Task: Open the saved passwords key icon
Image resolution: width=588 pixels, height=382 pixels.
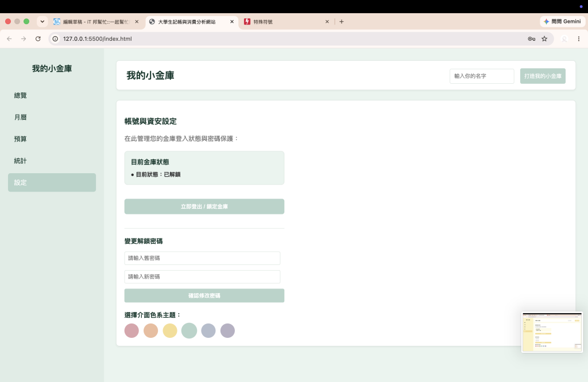Action: coord(531,38)
